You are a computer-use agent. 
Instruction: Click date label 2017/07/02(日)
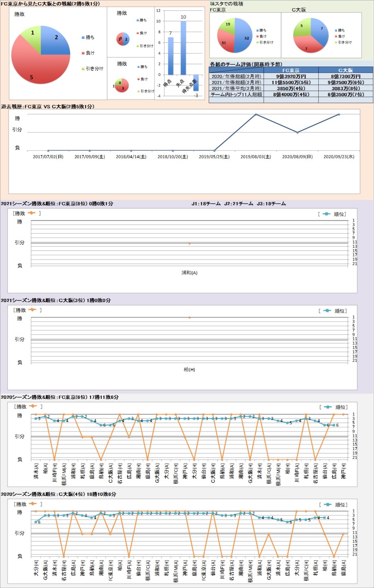tap(48, 157)
